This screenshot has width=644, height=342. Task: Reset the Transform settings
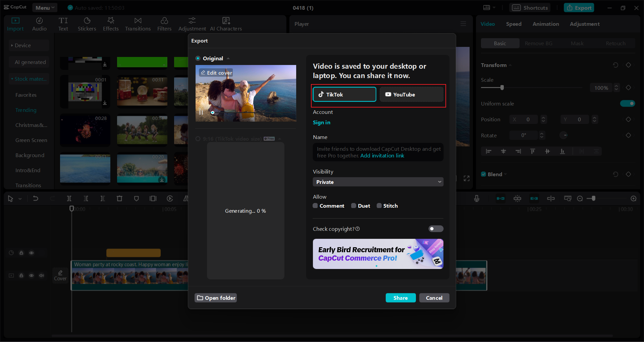(615, 65)
